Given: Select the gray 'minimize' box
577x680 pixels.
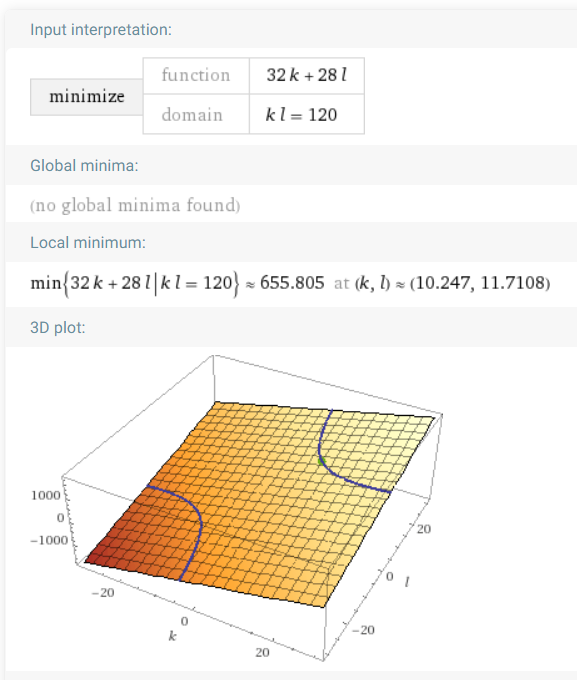Looking at the screenshot, I should click(86, 96).
